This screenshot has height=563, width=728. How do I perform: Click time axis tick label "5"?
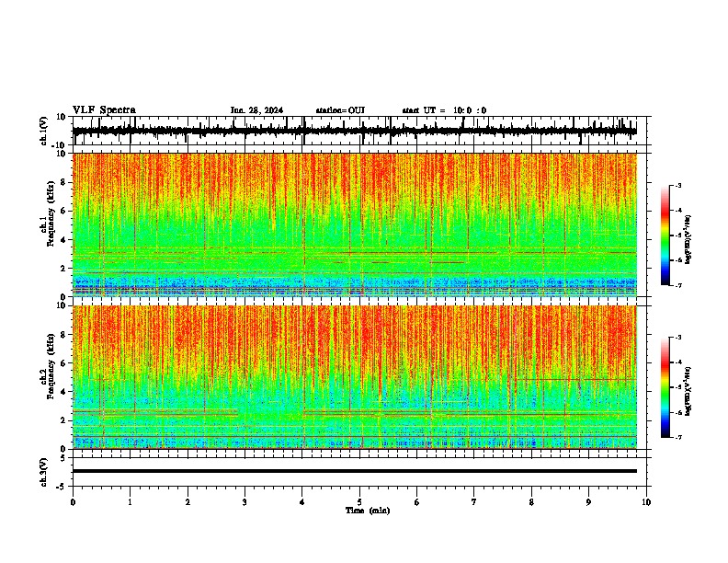pyautogui.click(x=359, y=502)
